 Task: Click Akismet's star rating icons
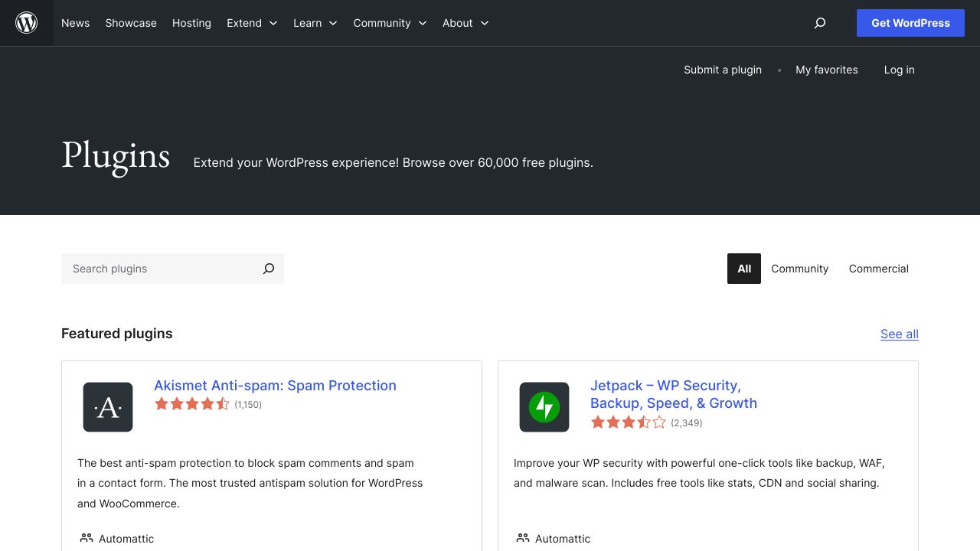coord(192,403)
